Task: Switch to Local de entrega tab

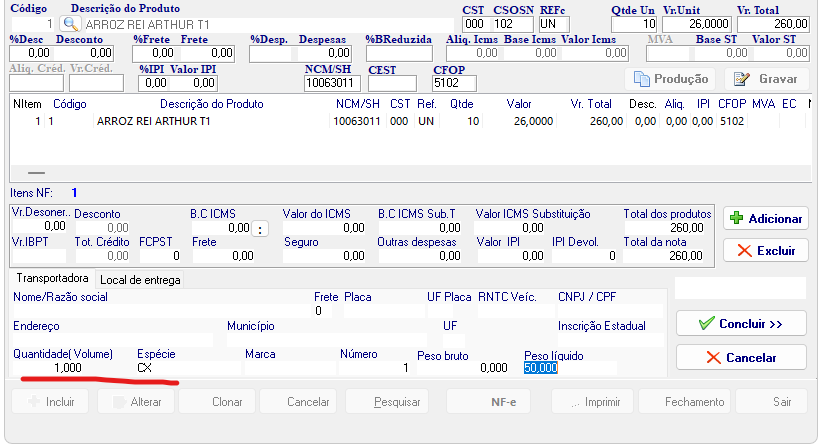Action: point(140,280)
